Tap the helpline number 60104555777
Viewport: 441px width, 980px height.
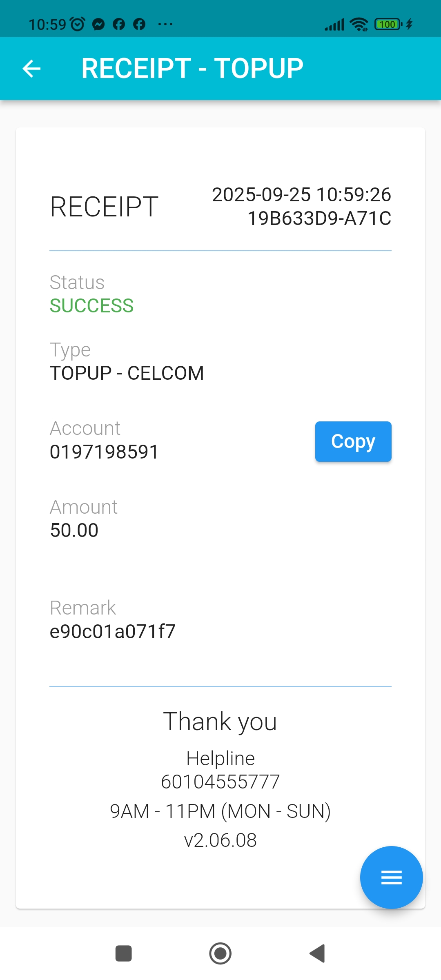click(x=220, y=782)
